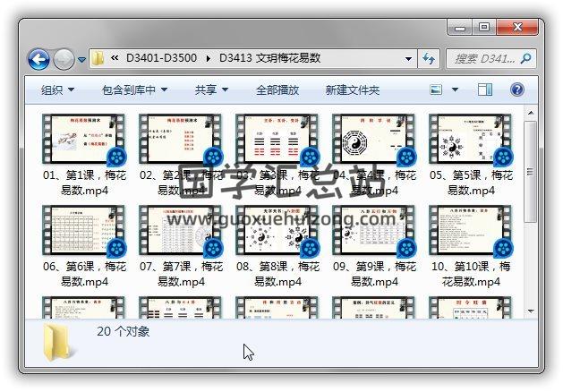Screen dimensions: 563x392
Task: Click the Forward navigation arrow button
Action: (x=64, y=59)
